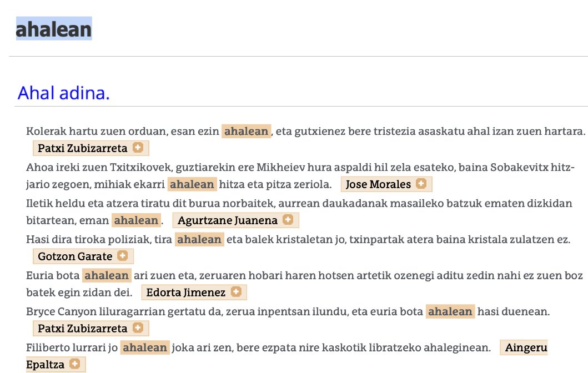Click highlighted 'ahalean' after 'Euria bota'
588x373 pixels.
pyautogui.click(x=107, y=275)
